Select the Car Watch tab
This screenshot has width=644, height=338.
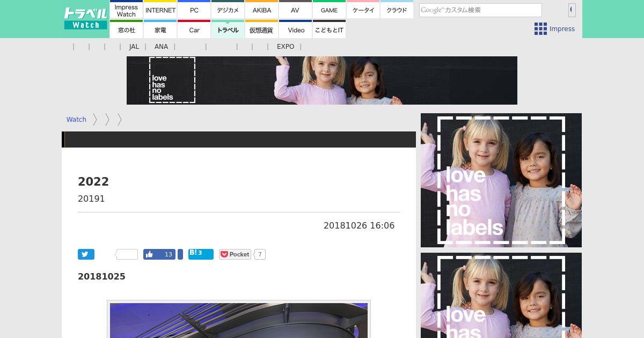194,30
